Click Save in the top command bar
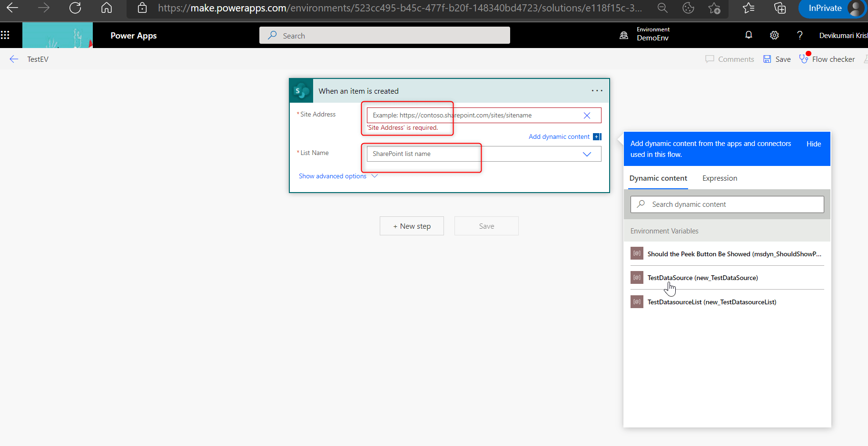 pos(777,59)
